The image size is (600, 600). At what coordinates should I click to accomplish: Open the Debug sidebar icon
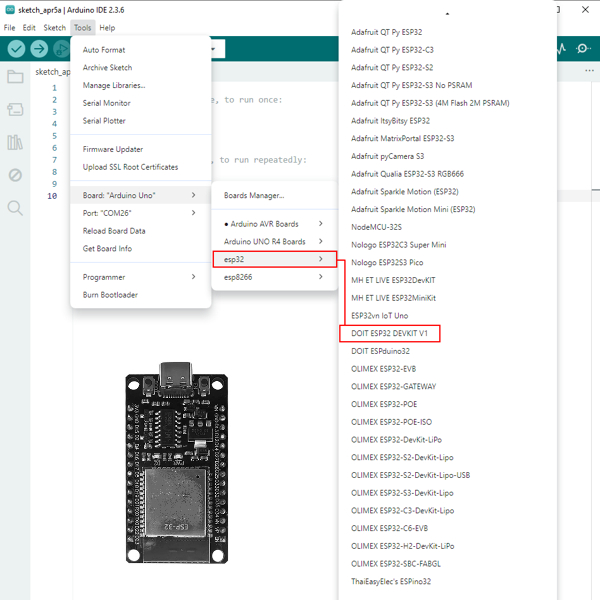(15, 175)
